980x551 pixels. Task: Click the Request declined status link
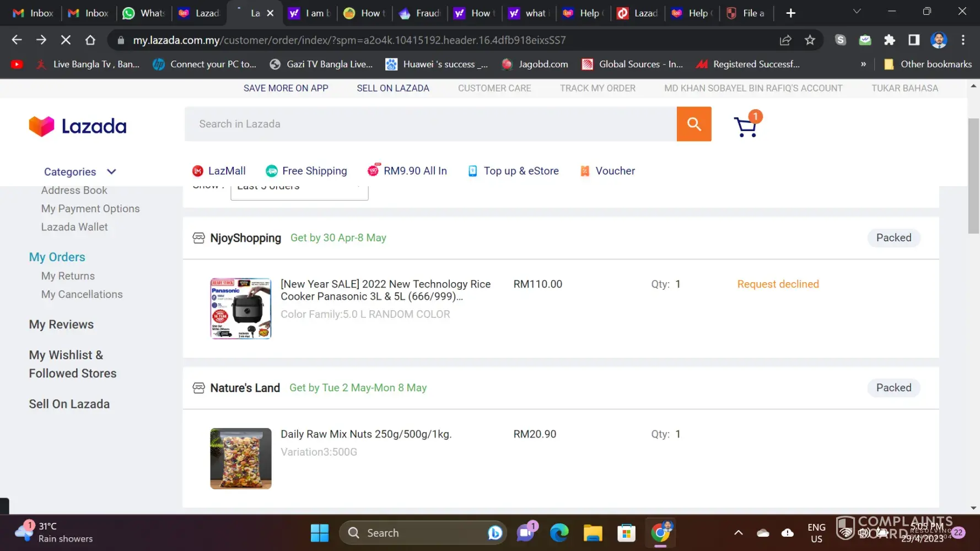[x=778, y=284]
